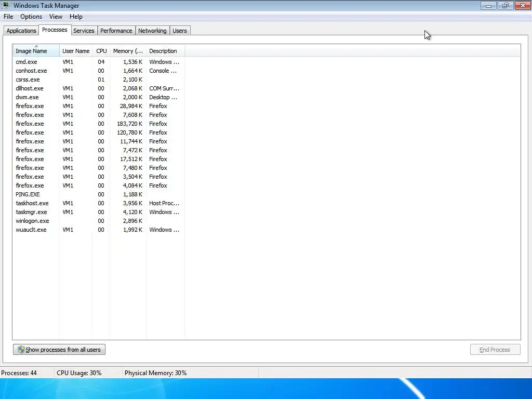
Task: Click 'Processes: 44' in the status bar
Action: coord(19,373)
